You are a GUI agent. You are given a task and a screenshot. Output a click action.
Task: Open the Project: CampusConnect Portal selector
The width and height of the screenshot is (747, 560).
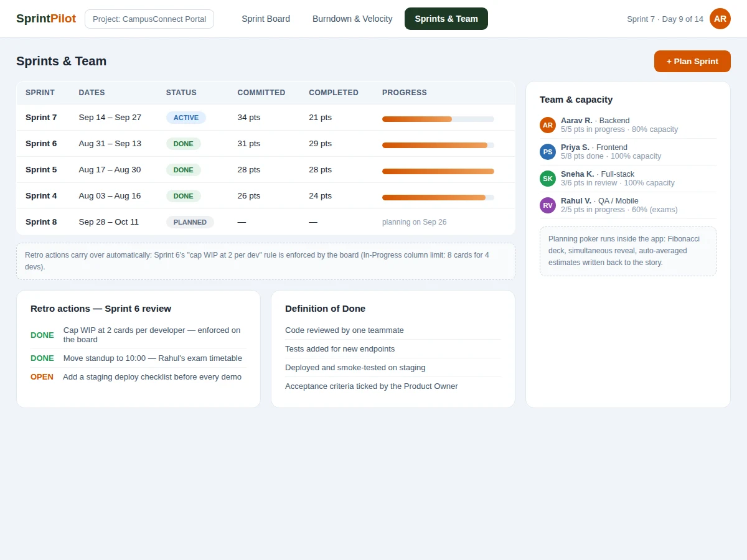pos(149,19)
